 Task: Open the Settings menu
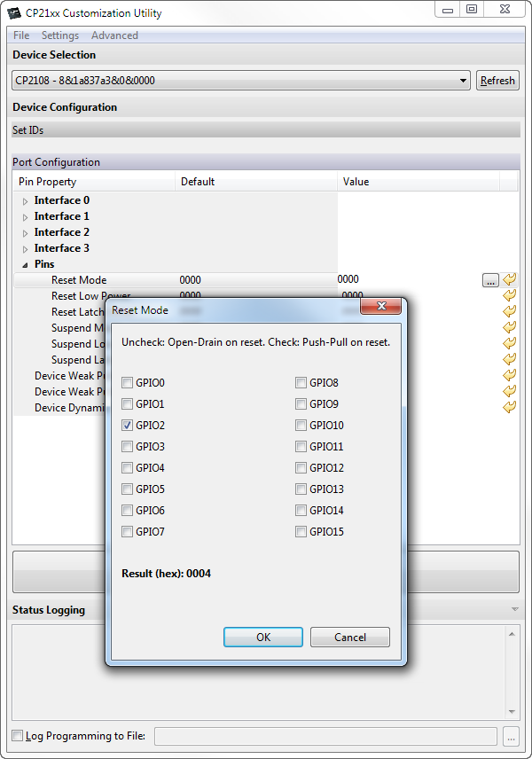(x=60, y=35)
